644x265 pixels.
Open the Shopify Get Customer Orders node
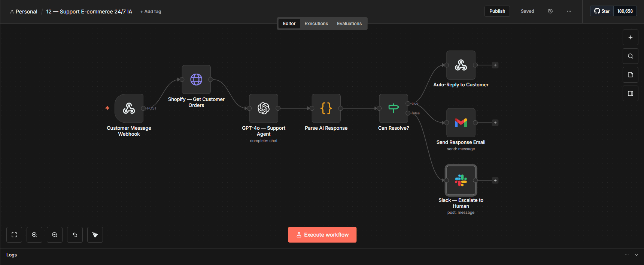(x=196, y=79)
